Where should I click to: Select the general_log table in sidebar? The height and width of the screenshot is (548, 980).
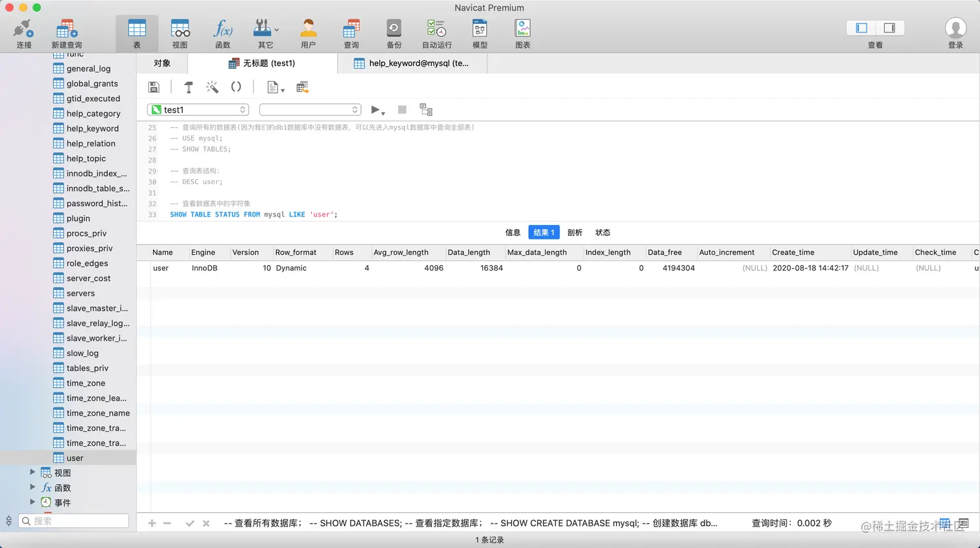coord(88,69)
